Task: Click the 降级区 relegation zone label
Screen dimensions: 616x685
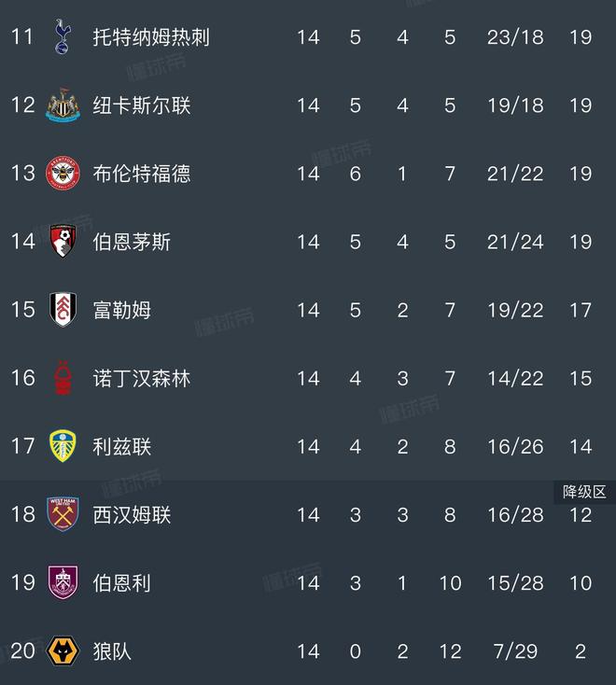Action: point(584,492)
